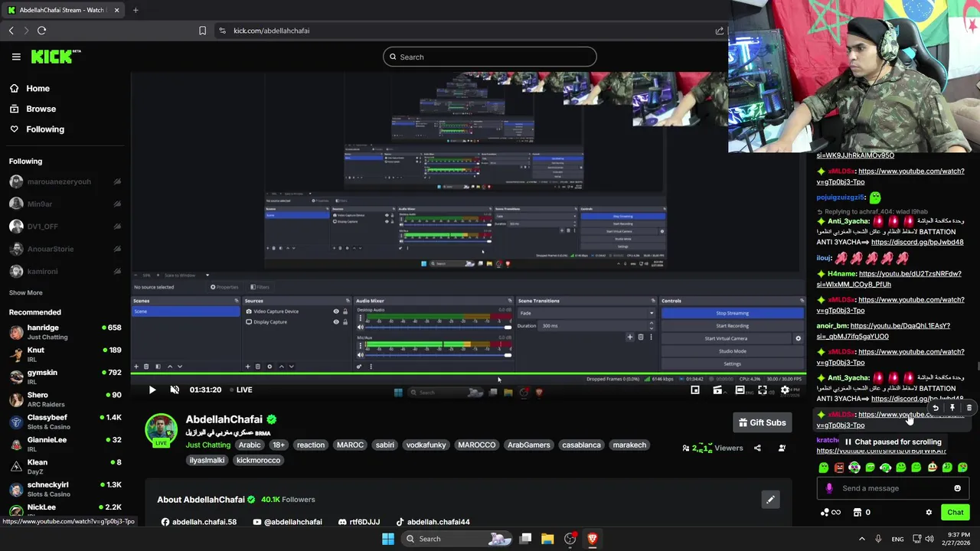Click Send a message chat input
This screenshot has width=980, height=551.
point(892,488)
